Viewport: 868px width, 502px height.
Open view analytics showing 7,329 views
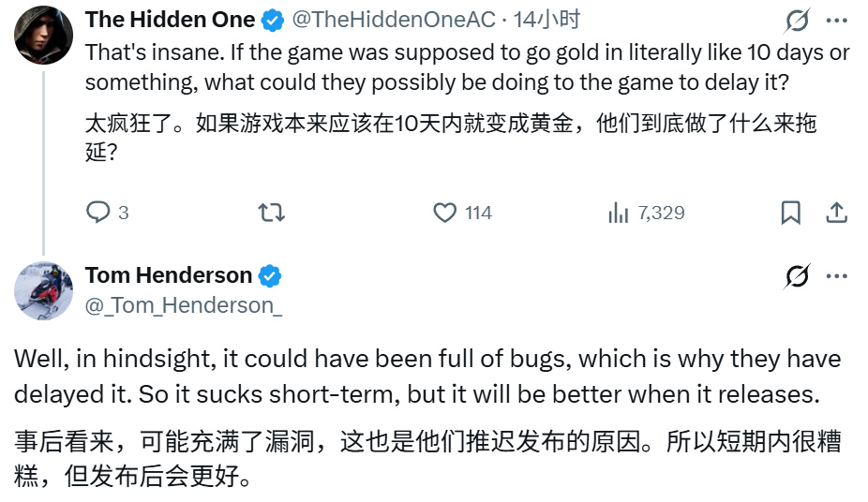(x=619, y=214)
